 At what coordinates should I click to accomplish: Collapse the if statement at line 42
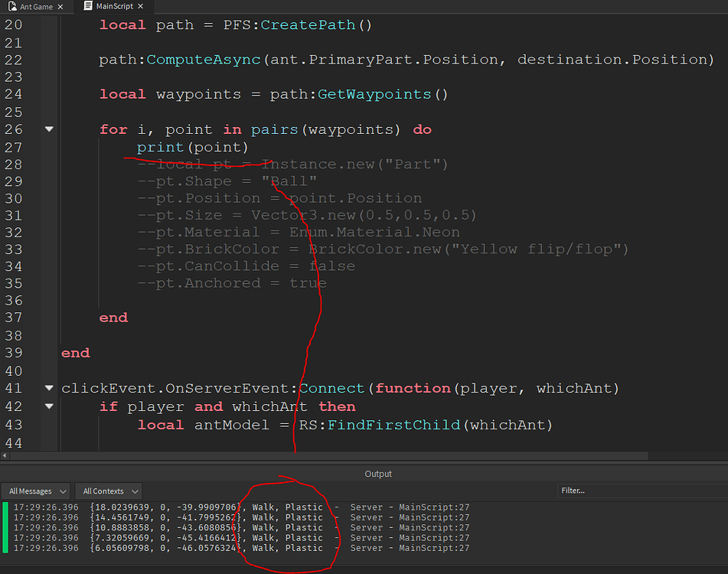click(48, 406)
